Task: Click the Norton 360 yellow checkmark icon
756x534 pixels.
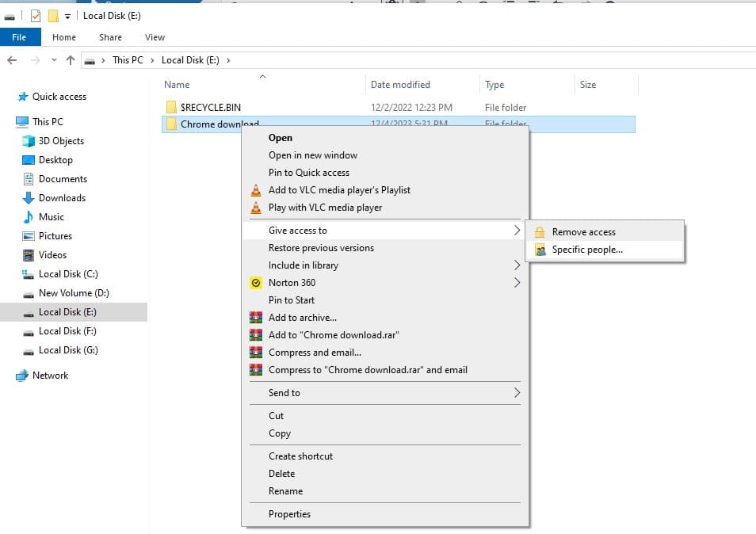Action: 255,283
